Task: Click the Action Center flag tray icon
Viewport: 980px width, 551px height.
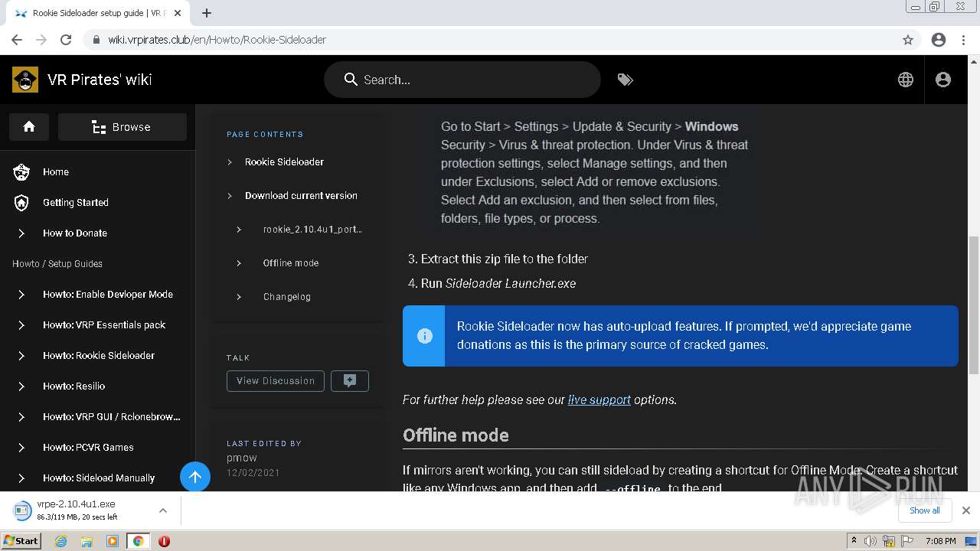Action: (907, 541)
